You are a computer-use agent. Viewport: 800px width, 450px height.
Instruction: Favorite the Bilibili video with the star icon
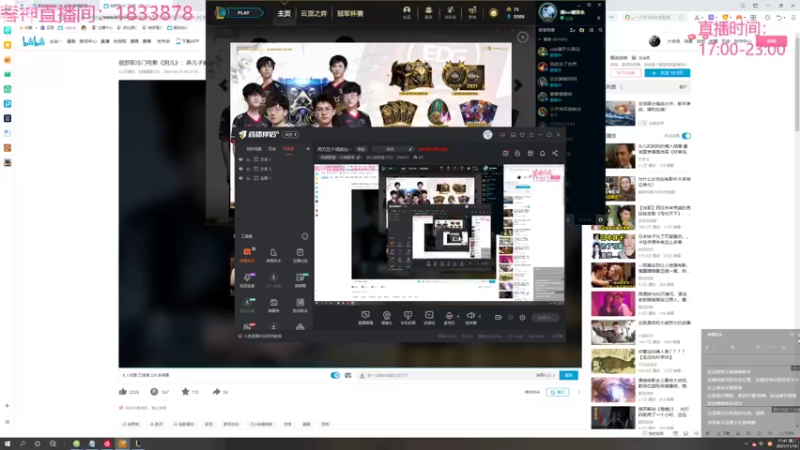(185, 392)
